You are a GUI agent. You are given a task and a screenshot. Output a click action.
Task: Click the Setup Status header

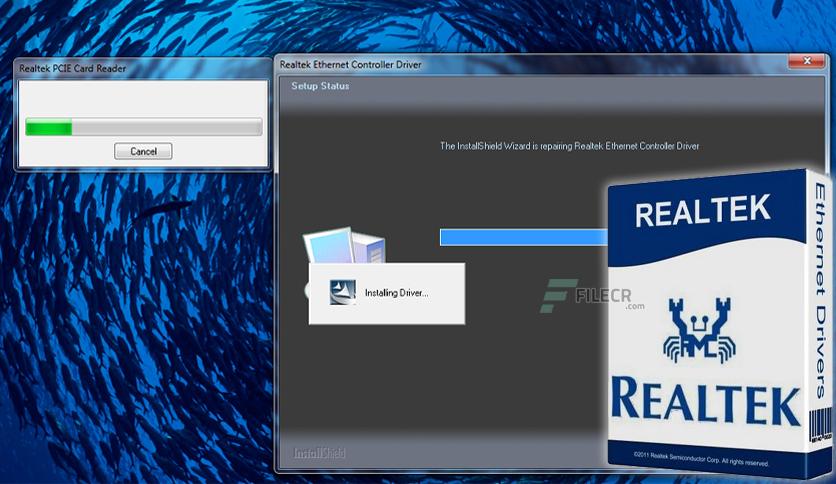pyautogui.click(x=320, y=86)
